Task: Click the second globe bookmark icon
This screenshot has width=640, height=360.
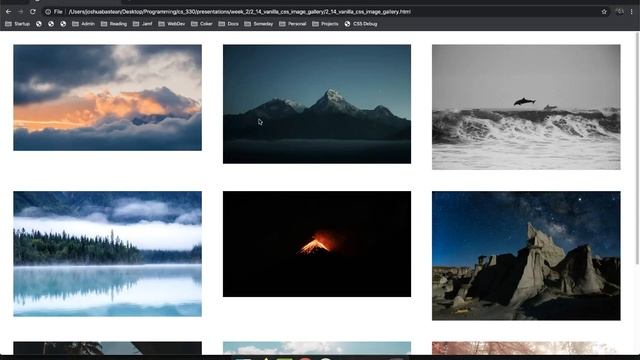Action: [x=51, y=24]
